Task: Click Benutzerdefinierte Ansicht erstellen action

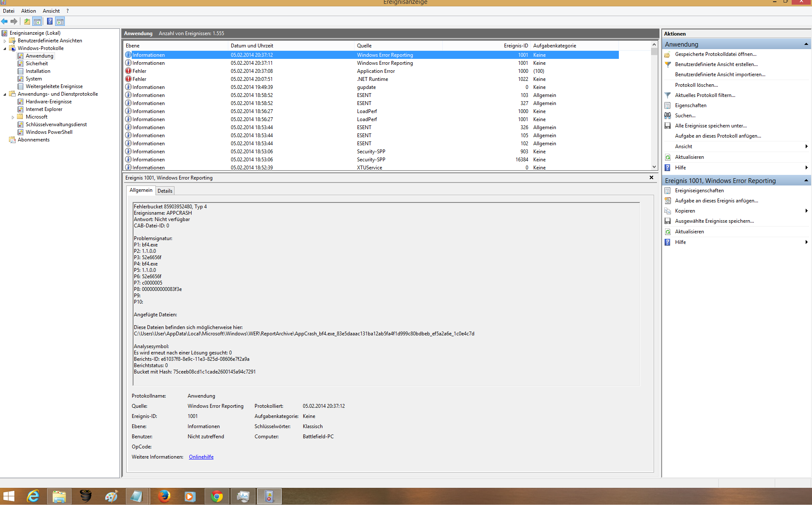Action: coord(716,64)
